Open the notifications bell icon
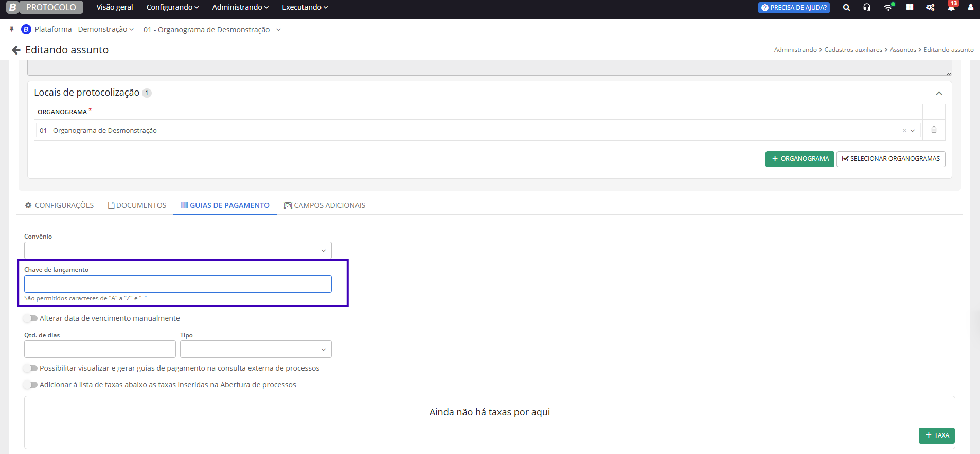Viewport: 980px width, 454px height. click(x=951, y=7)
